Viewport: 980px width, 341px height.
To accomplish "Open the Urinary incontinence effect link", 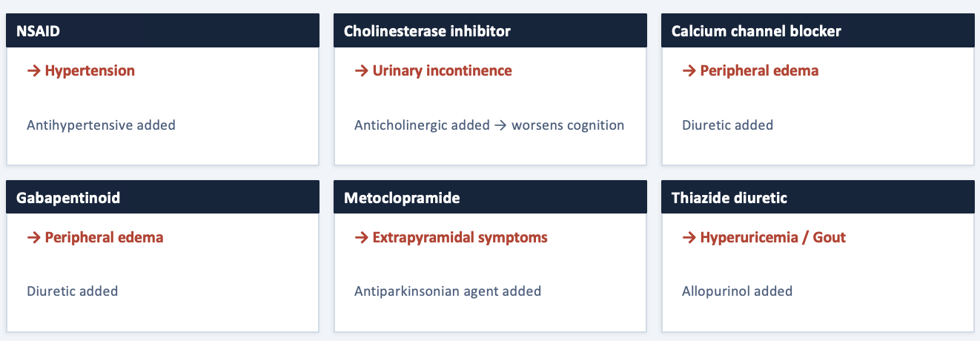I will pyautogui.click(x=442, y=71).
